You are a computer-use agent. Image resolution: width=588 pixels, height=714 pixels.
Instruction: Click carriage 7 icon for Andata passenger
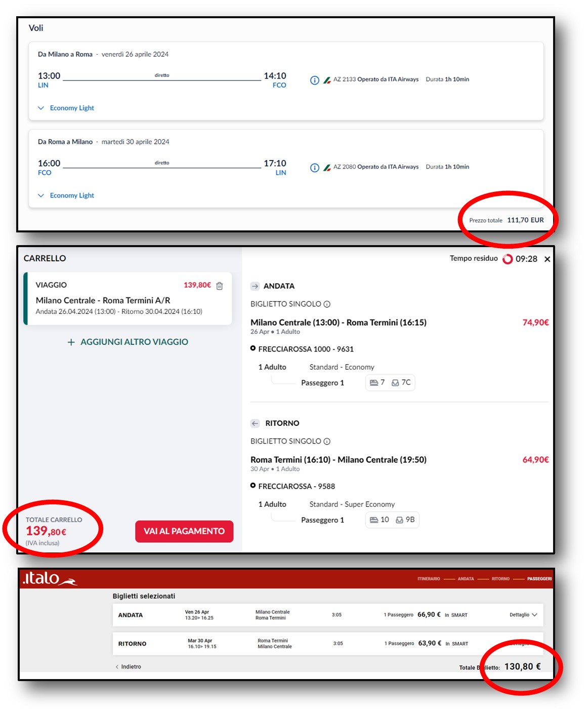(374, 383)
